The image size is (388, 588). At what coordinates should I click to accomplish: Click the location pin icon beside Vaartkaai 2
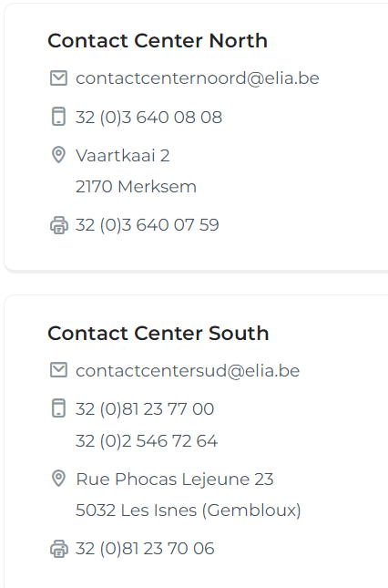click(x=58, y=155)
